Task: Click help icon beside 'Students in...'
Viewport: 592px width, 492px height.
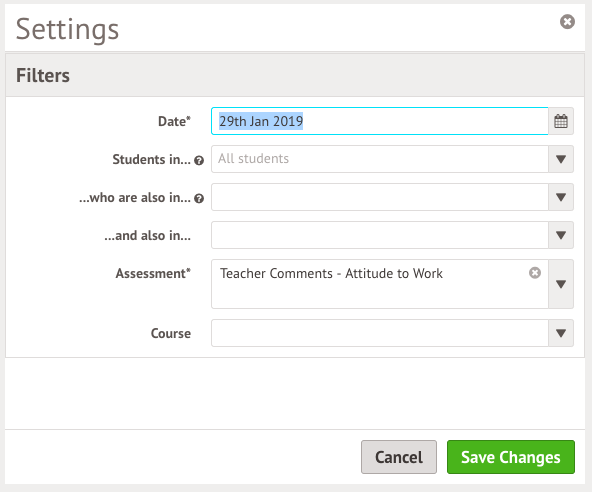Action: [199, 160]
